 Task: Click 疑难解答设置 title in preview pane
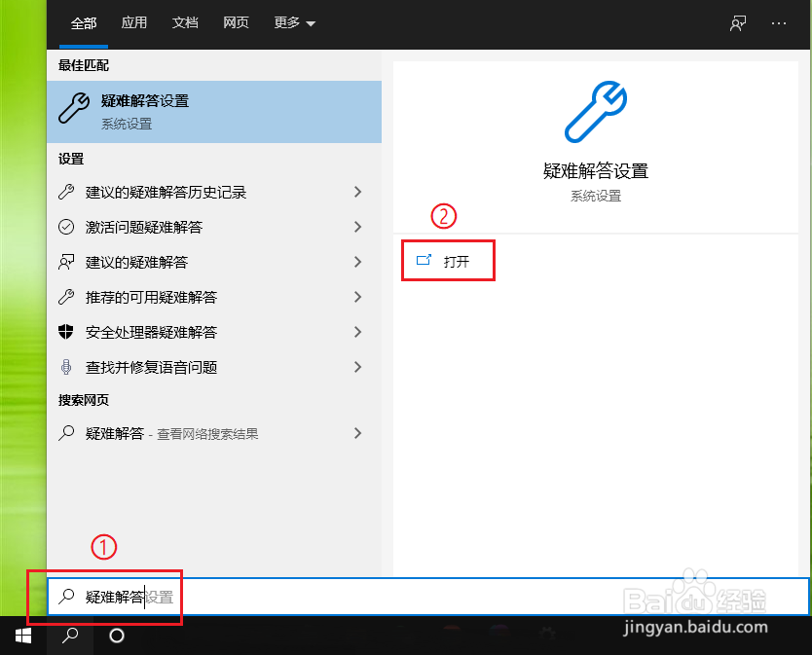coord(596,171)
